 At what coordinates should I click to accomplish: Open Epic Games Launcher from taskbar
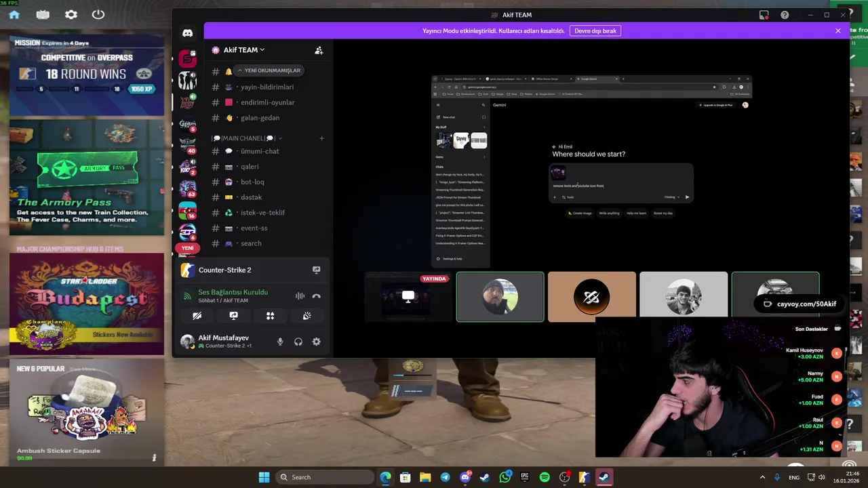point(525,477)
